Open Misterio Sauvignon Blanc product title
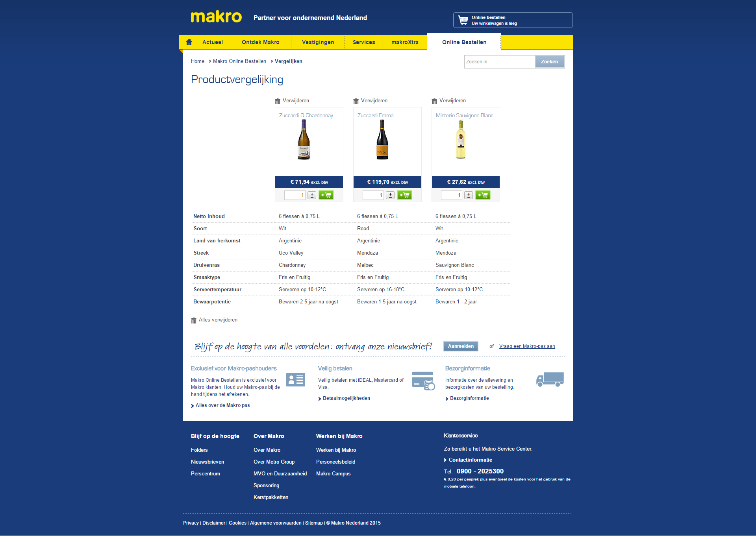This screenshot has height=536, width=756. [x=465, y=116]
